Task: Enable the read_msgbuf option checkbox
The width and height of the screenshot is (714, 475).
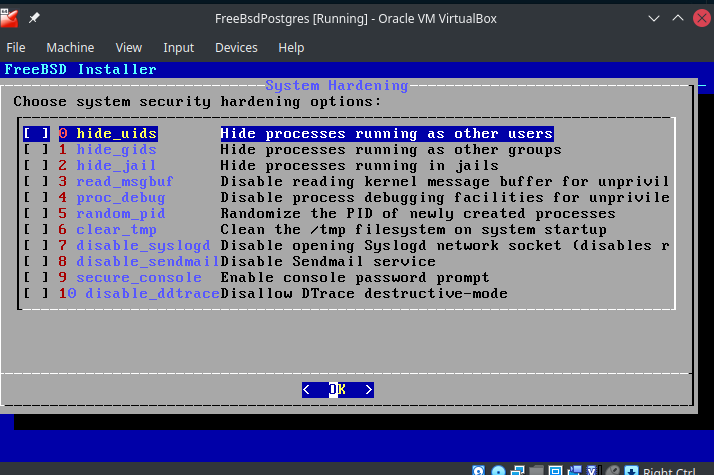Action: (x=36, y=181)
